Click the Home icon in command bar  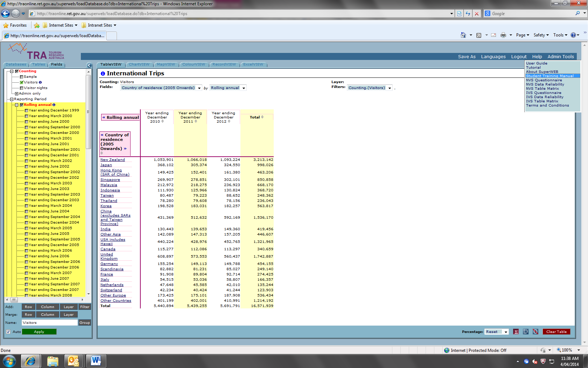[463, 35]
